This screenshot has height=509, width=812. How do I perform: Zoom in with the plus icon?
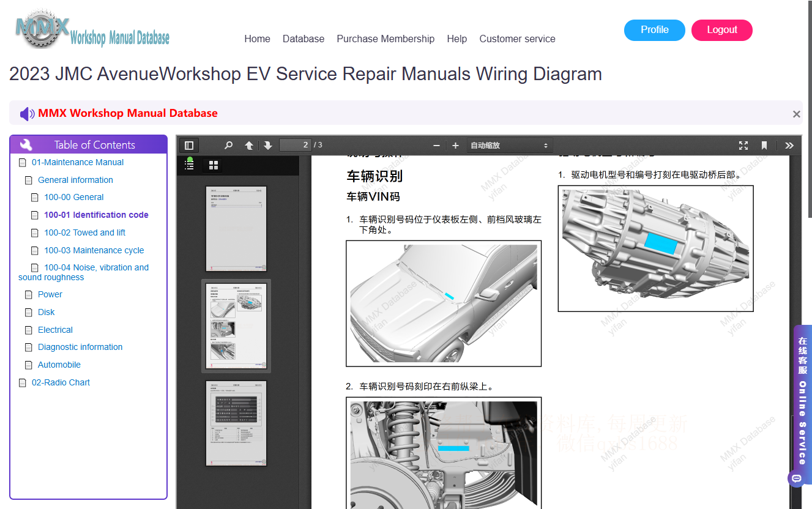455,146
